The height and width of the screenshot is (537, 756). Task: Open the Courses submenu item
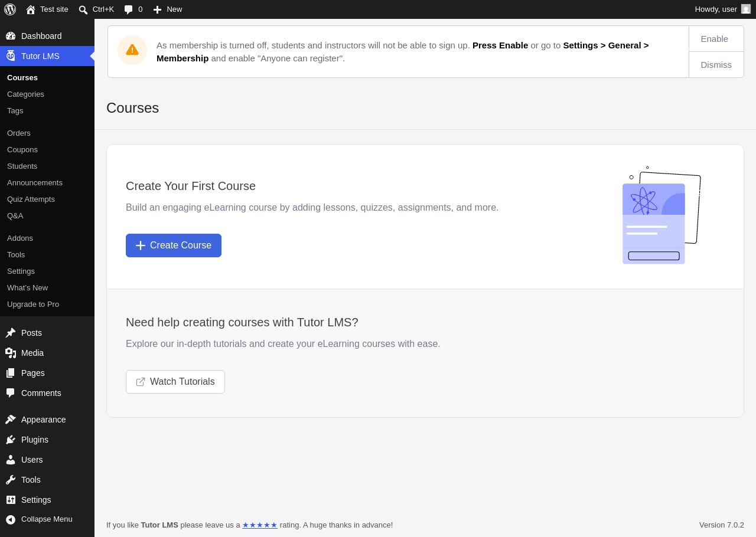[x=22, y=77]
